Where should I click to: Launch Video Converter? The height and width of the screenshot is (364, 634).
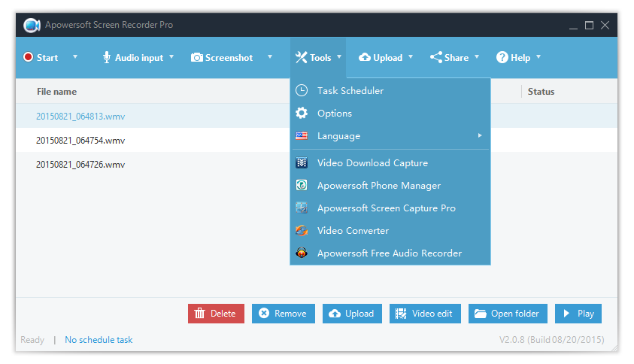390,231
